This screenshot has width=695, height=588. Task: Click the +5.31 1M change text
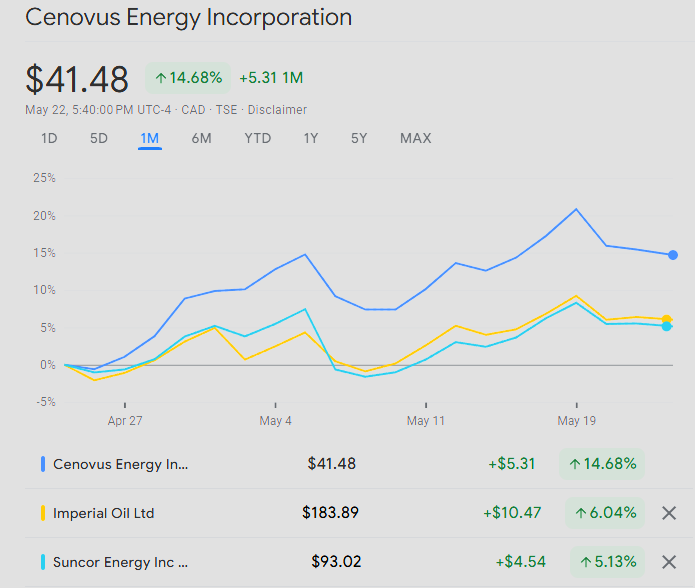(x=271, y=78)
